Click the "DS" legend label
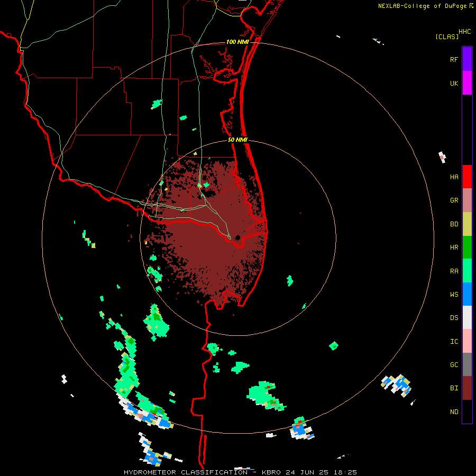 [454, 318]
